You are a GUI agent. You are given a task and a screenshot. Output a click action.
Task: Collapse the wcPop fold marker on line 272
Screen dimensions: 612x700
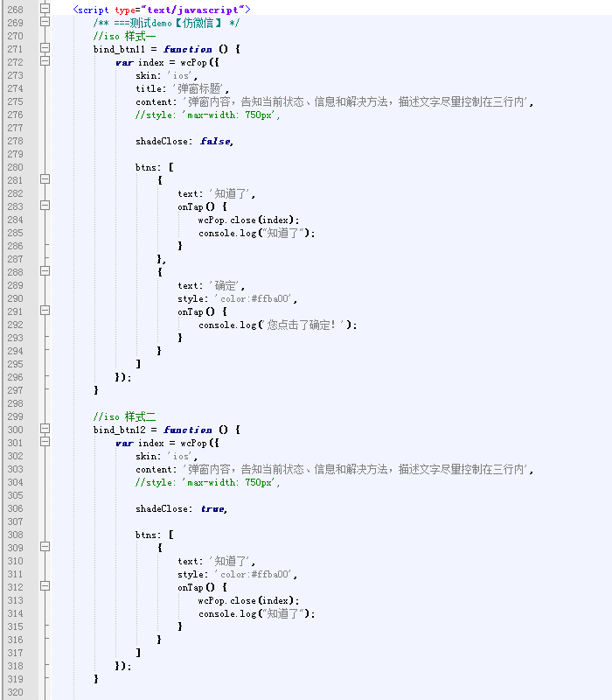[x=45, y=60]
